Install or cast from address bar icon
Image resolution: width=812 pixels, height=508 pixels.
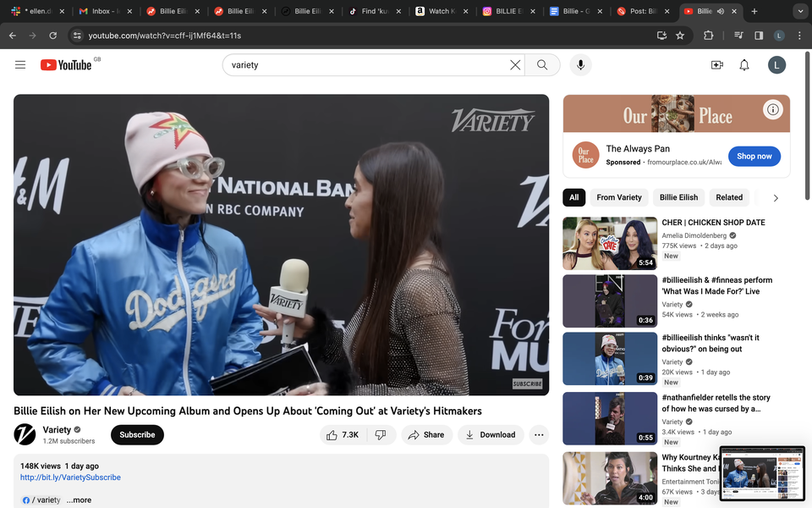tap(661, 36)
